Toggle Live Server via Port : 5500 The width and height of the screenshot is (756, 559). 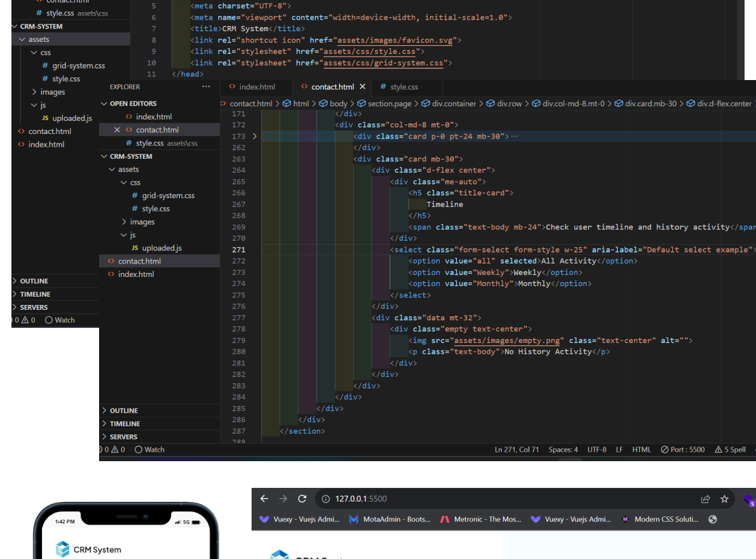[x=683, y=449]
